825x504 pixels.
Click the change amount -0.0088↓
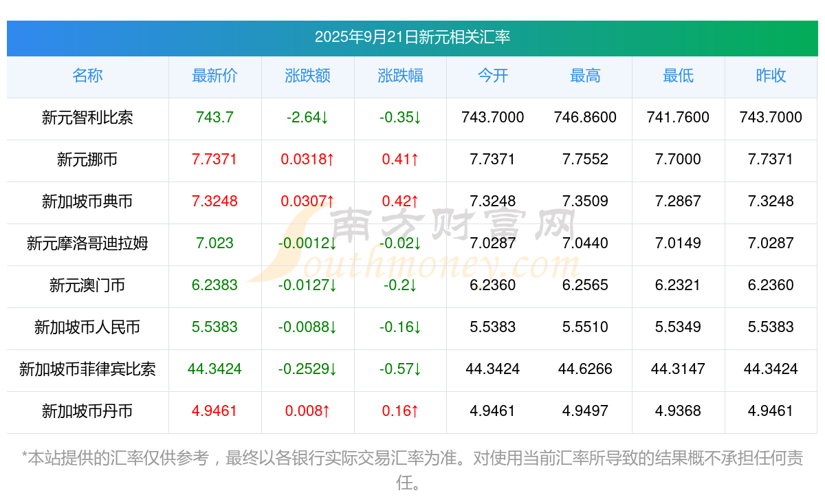click(307, 327)
